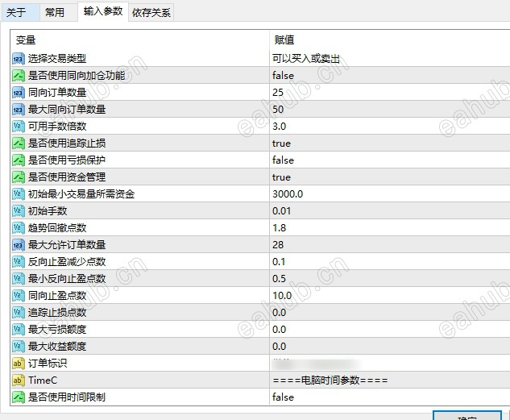Click the integer icon beside 同向订单数量
Image resolution: width=510 pixels, height=420 pixels.
[19, 93]
